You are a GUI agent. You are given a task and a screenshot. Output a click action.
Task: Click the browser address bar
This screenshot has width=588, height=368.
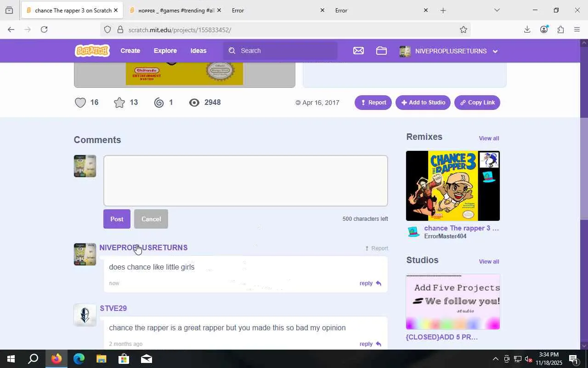pos(285,29)
